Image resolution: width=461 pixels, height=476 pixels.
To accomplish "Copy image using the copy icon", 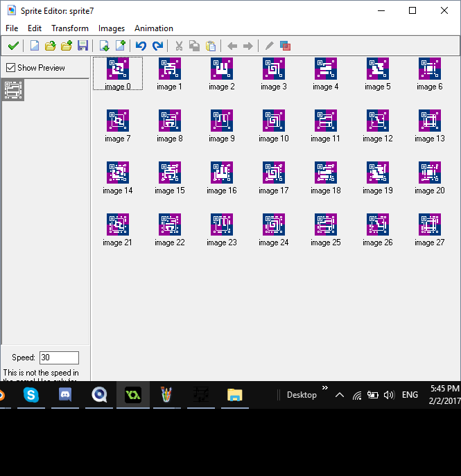I will click(x=194, y=46).
